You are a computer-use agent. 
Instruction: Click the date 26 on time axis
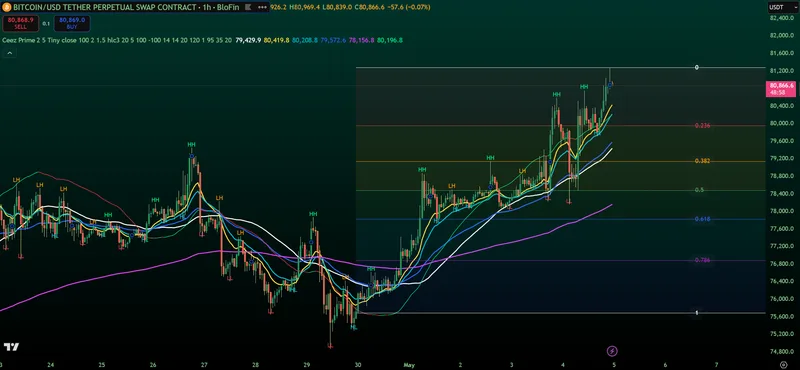[153, 365]
